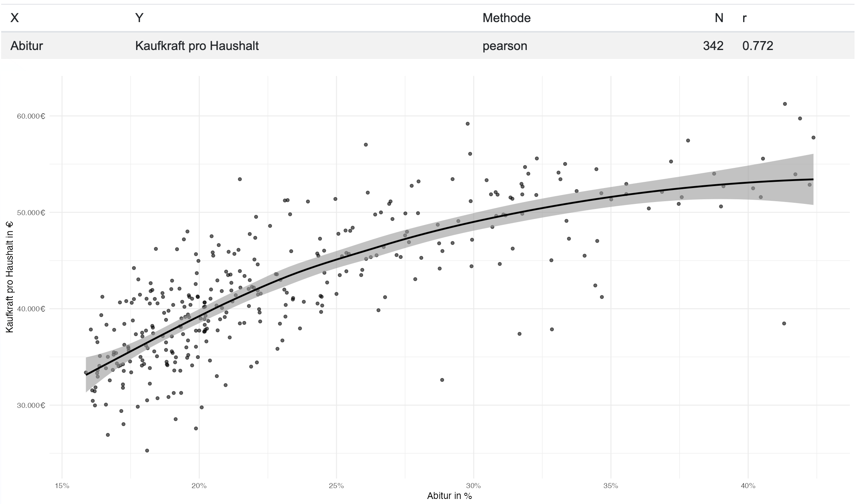Image resolution: width=858 pixels, height=504 pixels.
Task: Click the X column header
Action: [14, 18]
